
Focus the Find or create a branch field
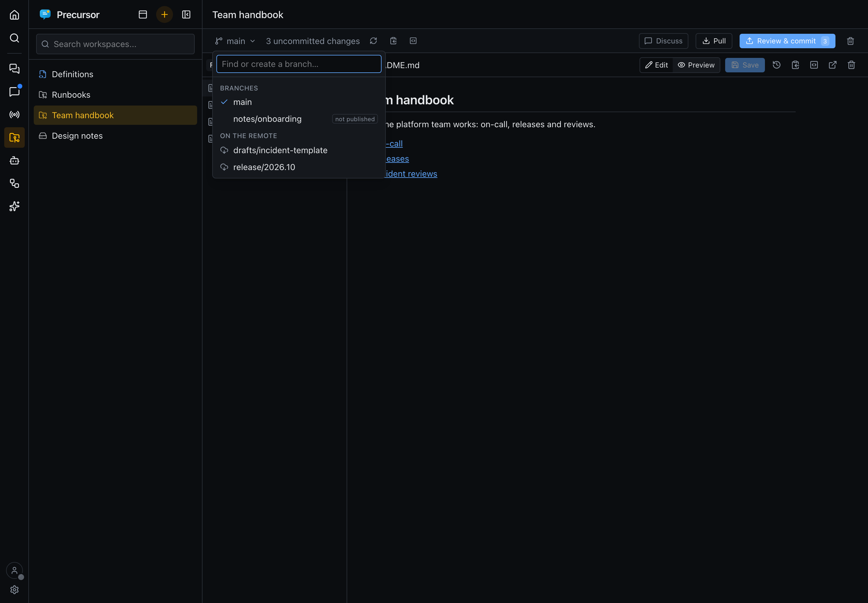point(299,64)
